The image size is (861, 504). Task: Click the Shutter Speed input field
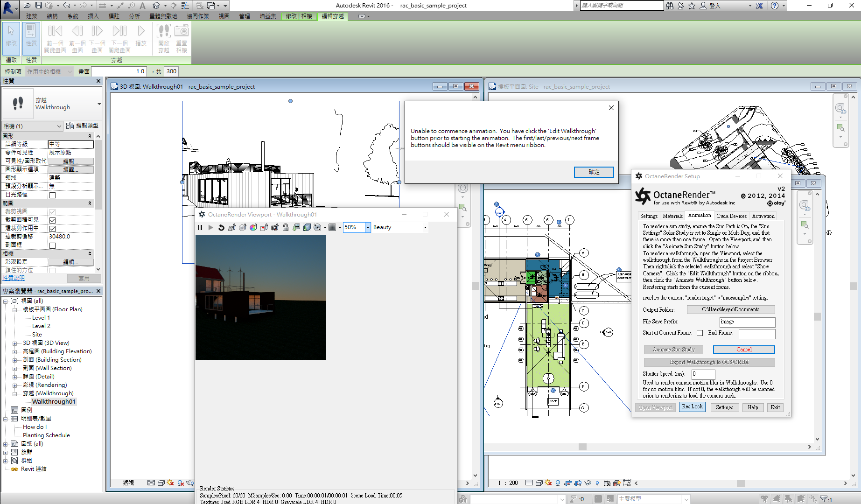pyautogui.click(x=703, y=374)
